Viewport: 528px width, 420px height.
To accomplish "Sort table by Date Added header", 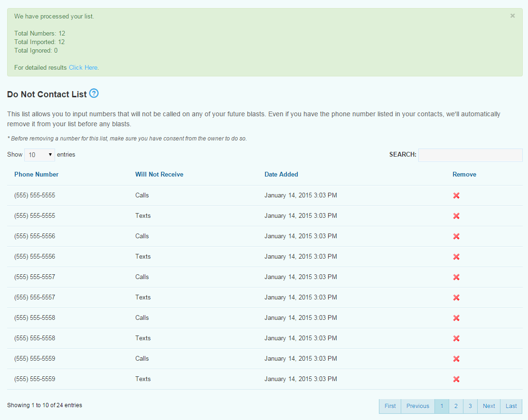I will click(281, 174).
